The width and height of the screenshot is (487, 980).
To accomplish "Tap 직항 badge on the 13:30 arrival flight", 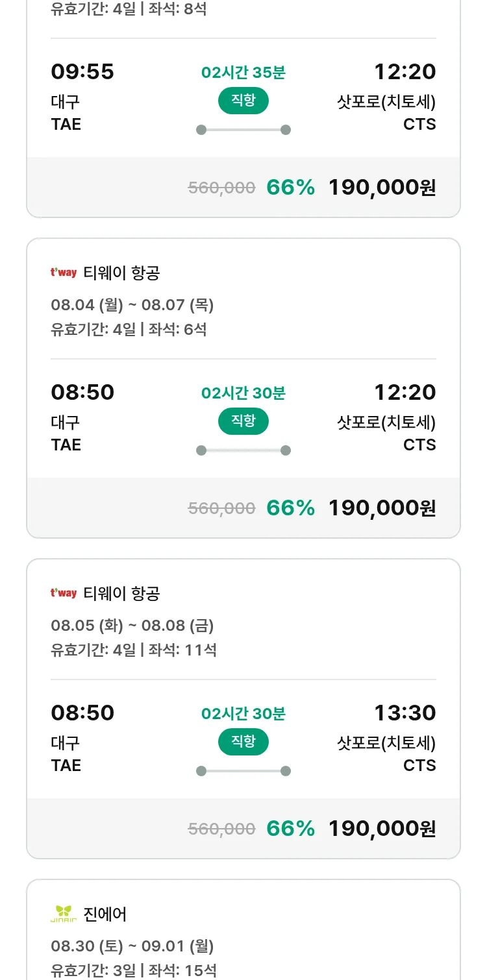I will point(243,742).
